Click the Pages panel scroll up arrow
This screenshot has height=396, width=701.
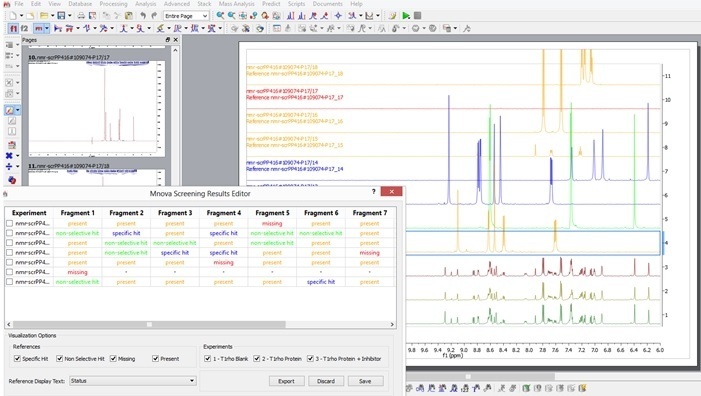175,51
